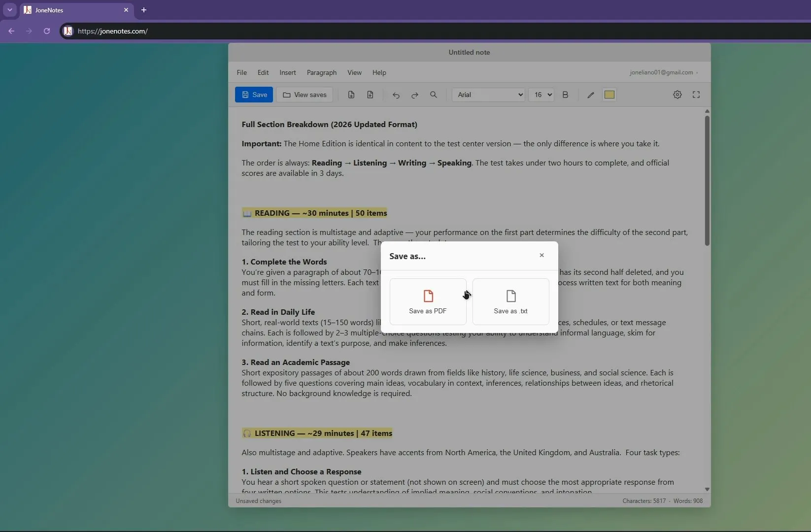The width and height of the screenshot is (811, 532).
Task: Close the Save as dialog
Action: coord(541,255)
